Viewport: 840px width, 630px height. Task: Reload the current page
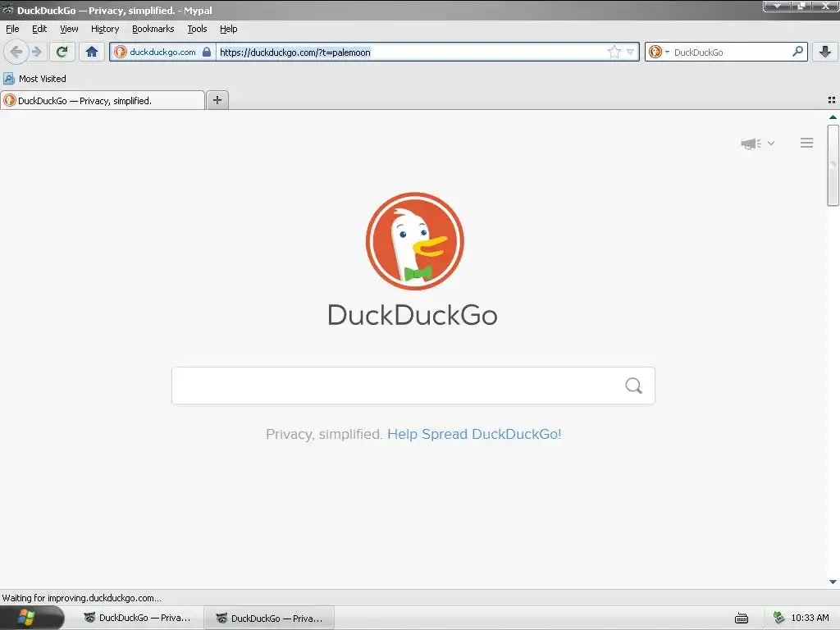pos(62,52)
